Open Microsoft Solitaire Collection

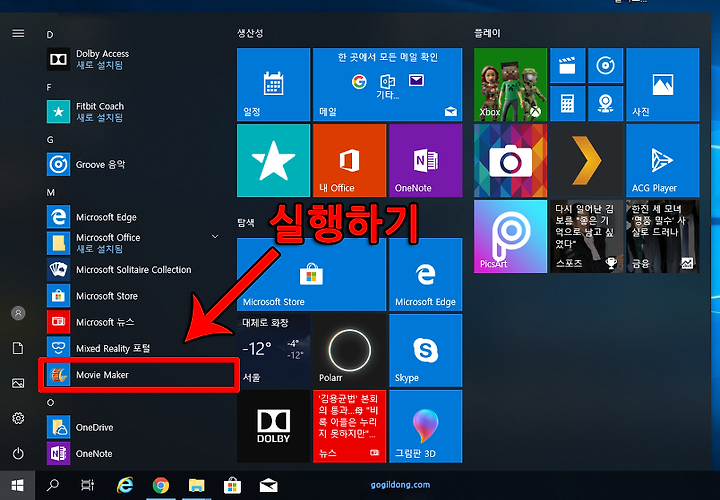(x=133, y=270)
